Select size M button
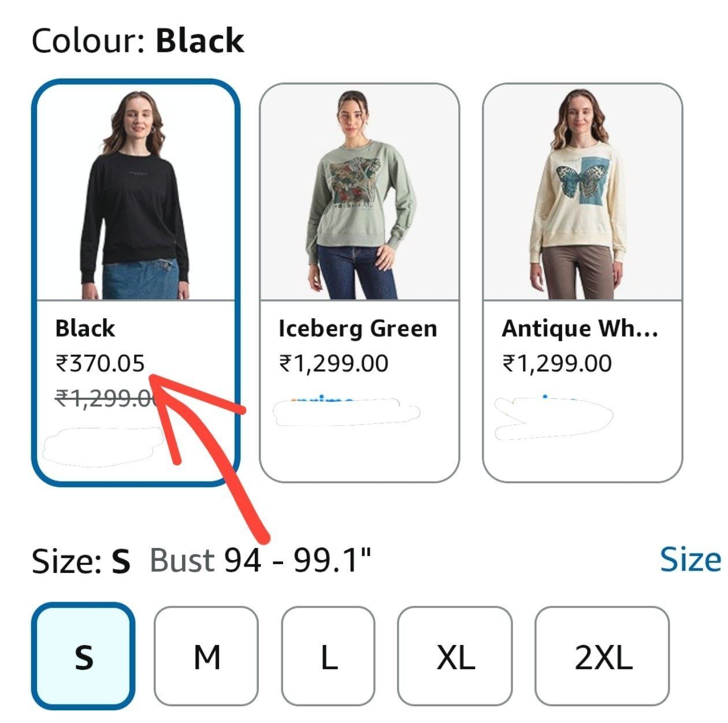This screenshot has width=728, height=723. click(x=206, y=656)
